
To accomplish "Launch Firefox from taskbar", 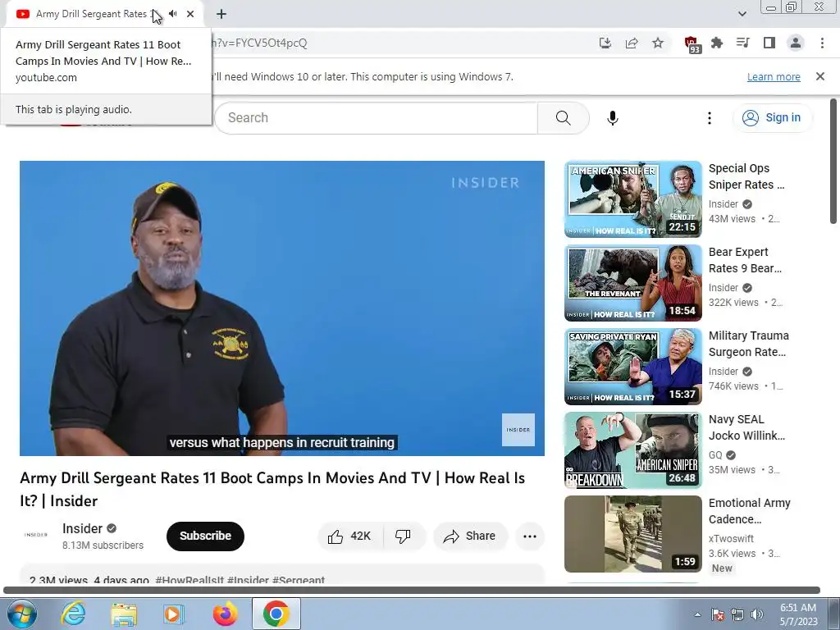I will coord(225,614).
